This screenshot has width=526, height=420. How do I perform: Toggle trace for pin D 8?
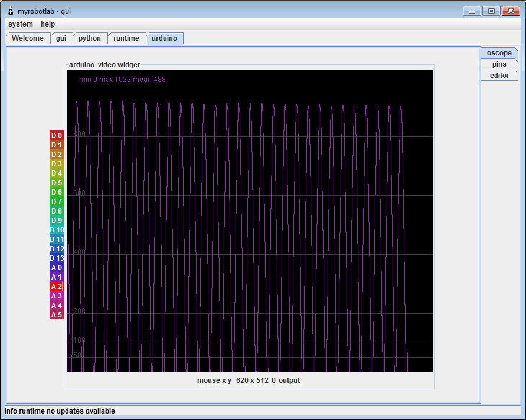point(57,211)
